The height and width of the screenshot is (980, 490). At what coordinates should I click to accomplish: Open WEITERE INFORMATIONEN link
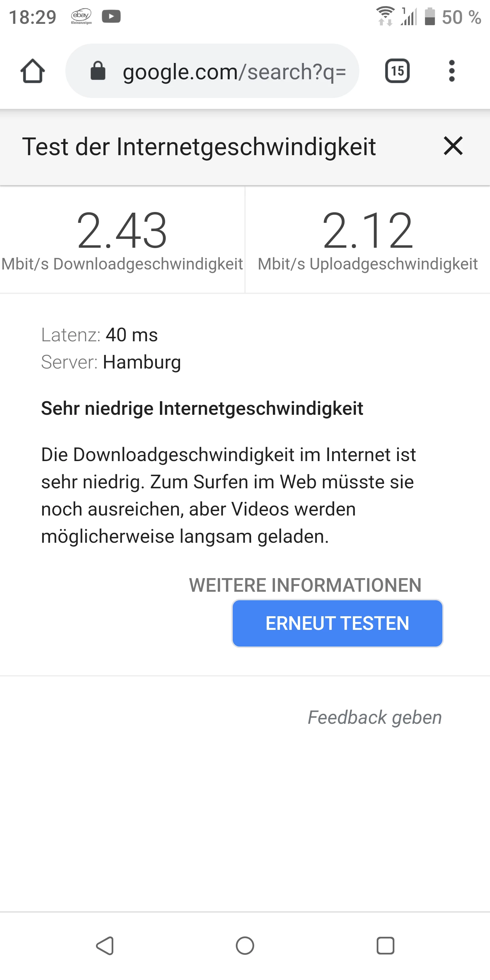(x=305, y=585)
